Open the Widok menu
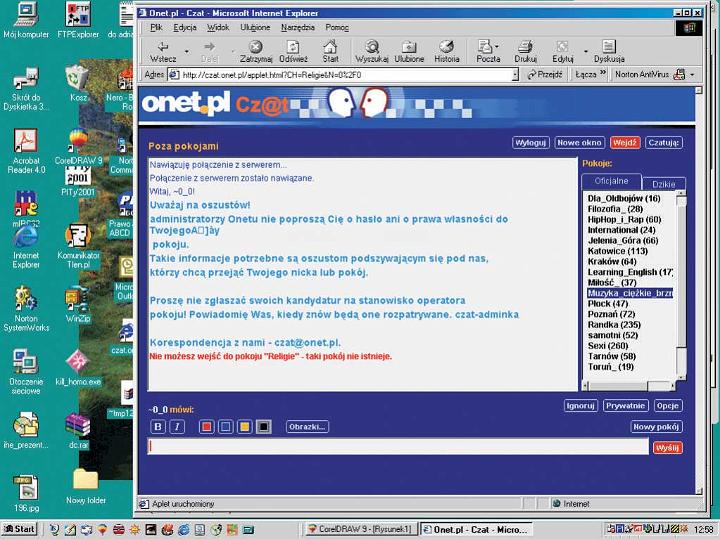 (x=218, y=28)
